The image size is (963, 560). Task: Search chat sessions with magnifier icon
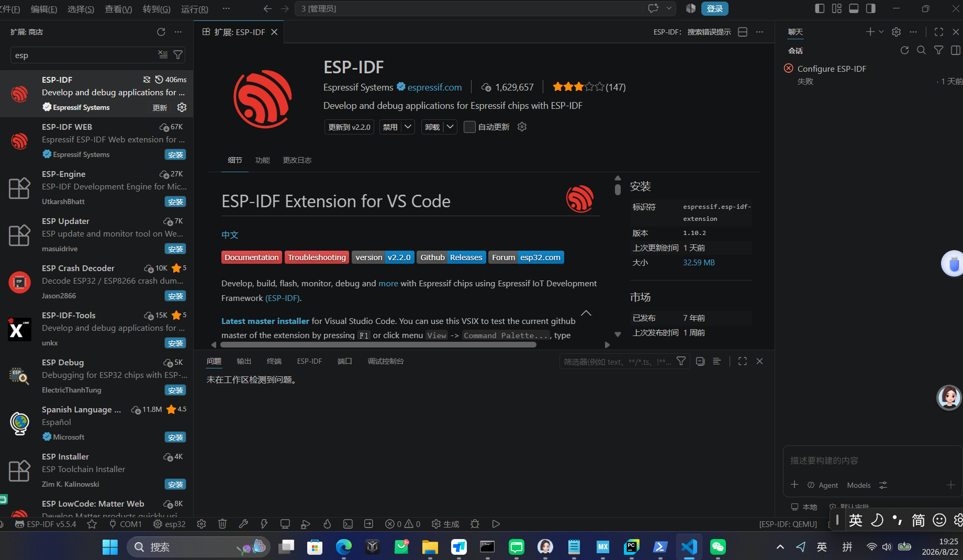pyautogui.click(x=922, y=50)
